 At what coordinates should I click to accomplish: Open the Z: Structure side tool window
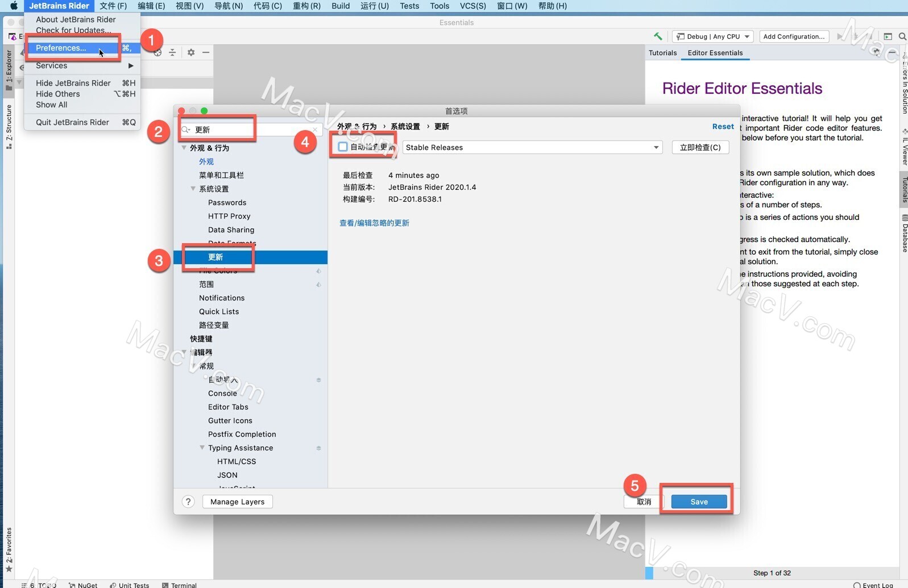point(9,126)
